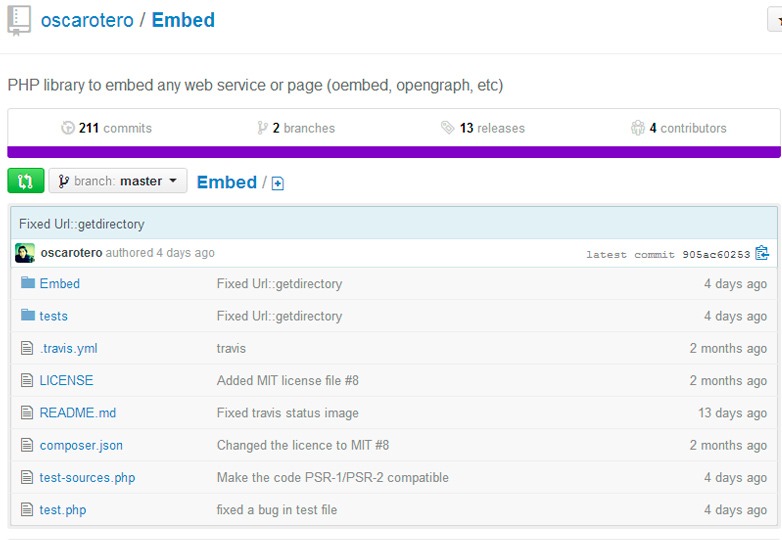Click the 2 months ago timestamp on LICENSE
782x540 pixels.
click(729, 380)
